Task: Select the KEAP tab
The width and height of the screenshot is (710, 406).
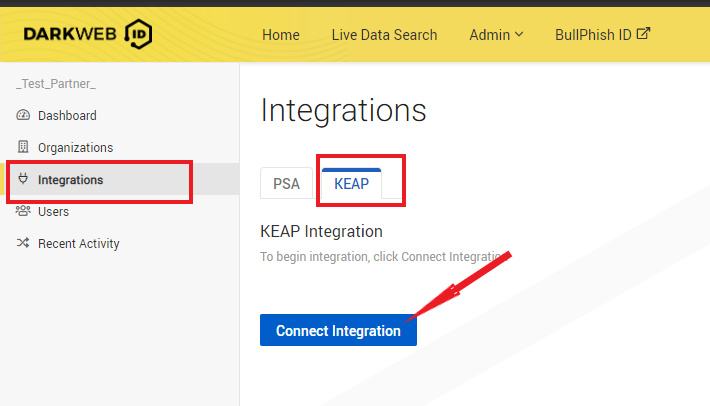Action: point(351,183)
